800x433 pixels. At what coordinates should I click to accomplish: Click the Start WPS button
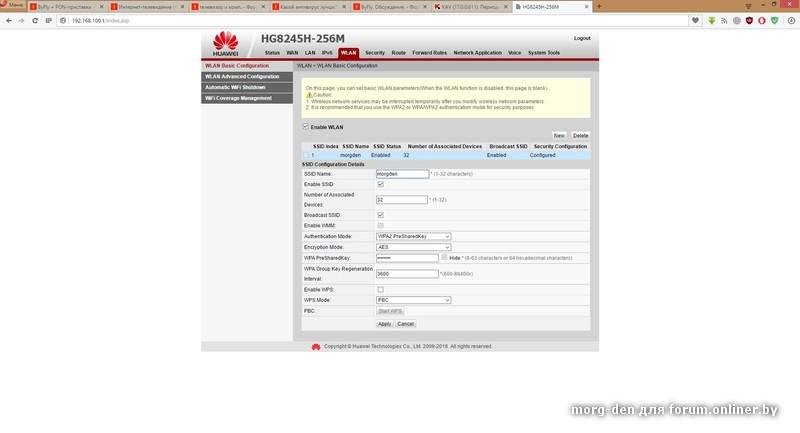pos(390,311)
